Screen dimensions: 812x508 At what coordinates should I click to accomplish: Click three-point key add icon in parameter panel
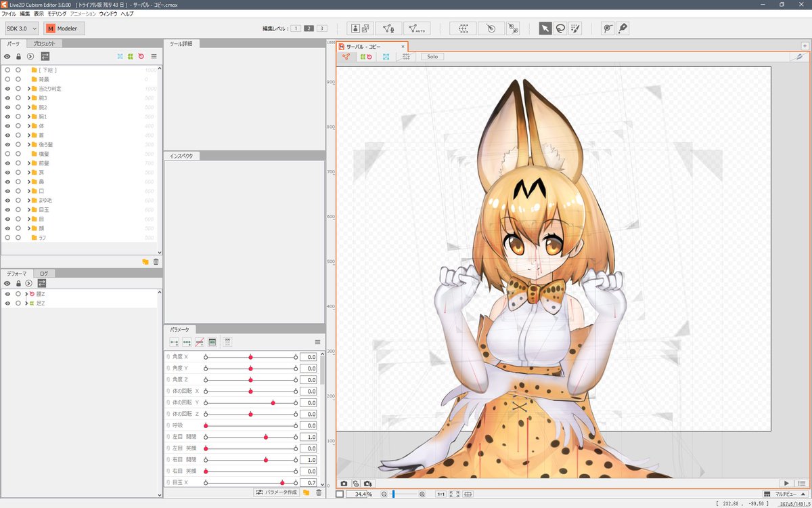click(x=187, y=342)
